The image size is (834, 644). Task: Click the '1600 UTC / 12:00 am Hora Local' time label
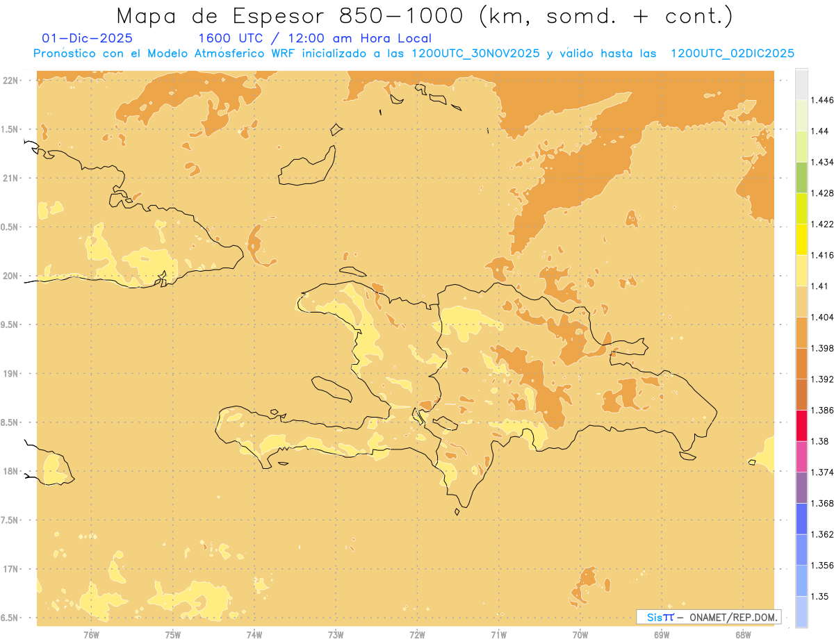pyautogui.click(x=315, y=38)
